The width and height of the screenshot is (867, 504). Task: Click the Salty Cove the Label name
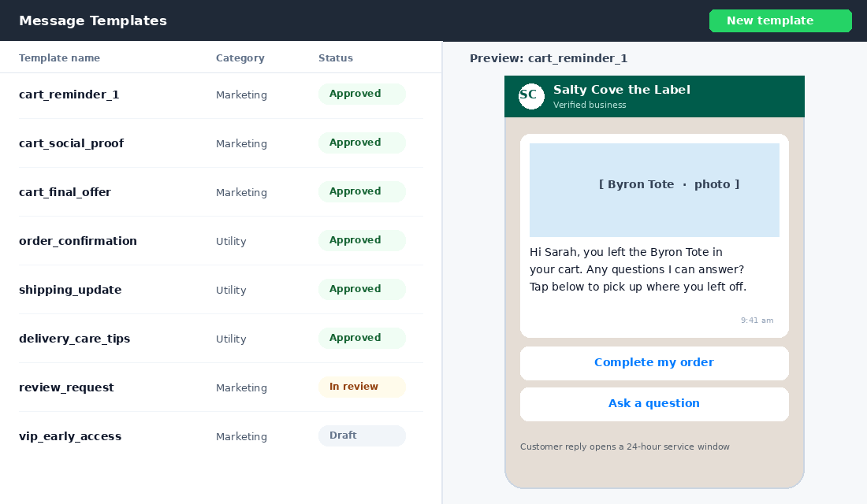click(x=622, y=90)
